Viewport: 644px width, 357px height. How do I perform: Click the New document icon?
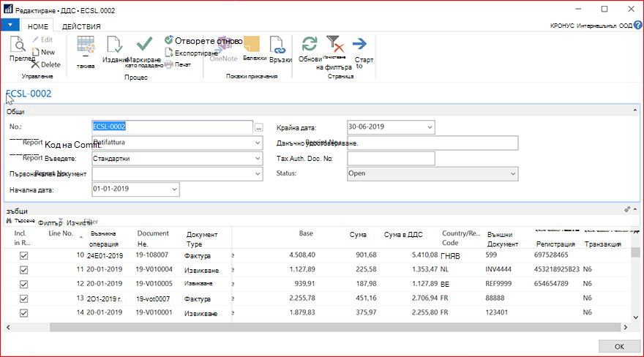tap(36, 52)
